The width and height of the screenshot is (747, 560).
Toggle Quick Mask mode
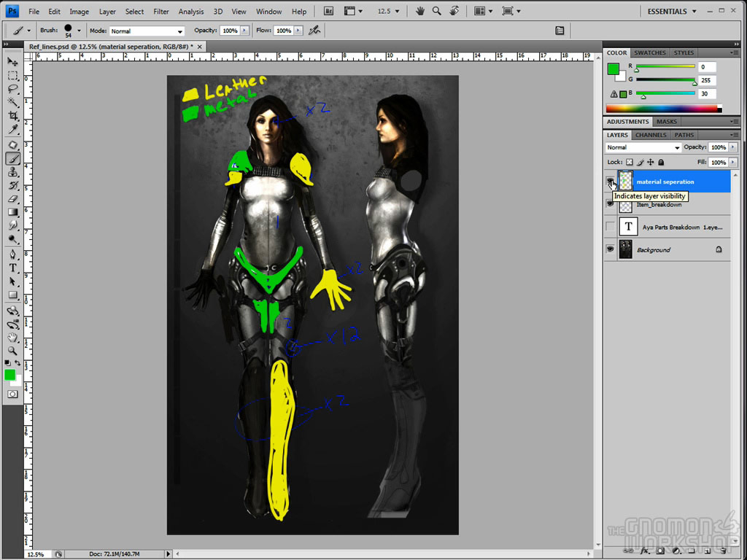[13, 394]
